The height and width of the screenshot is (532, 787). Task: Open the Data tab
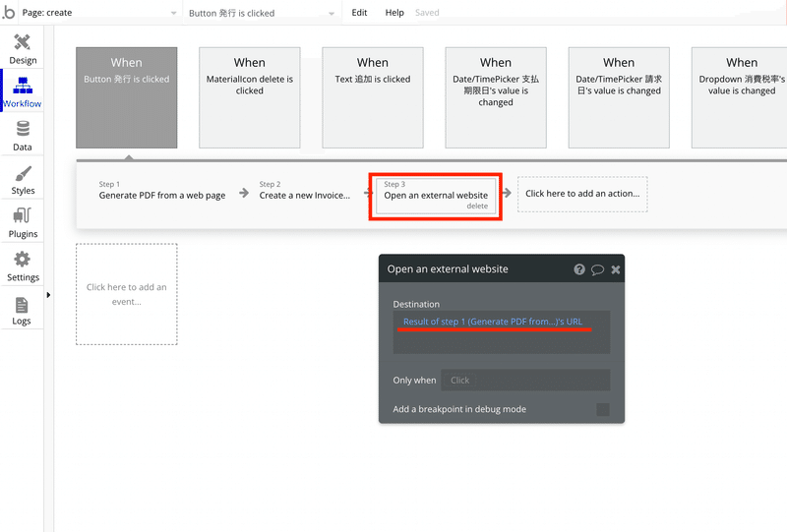pos(22,136)
